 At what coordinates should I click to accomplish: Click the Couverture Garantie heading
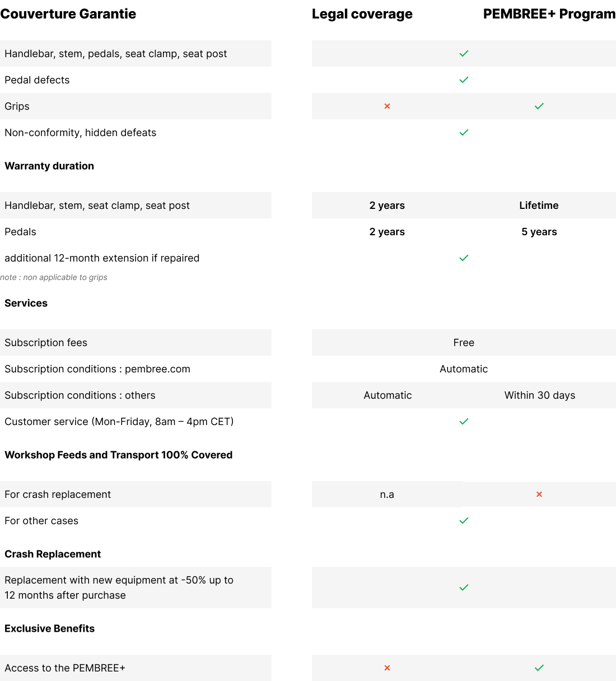(68, 14)
